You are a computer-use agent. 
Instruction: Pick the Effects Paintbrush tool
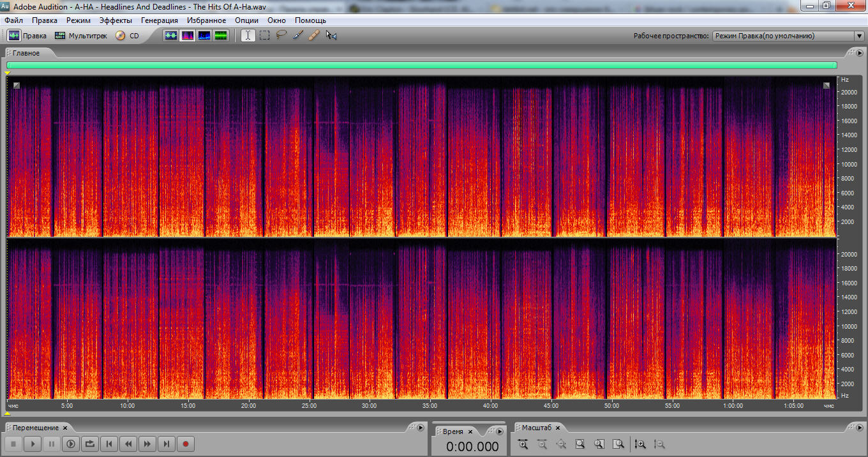point(298,36)
